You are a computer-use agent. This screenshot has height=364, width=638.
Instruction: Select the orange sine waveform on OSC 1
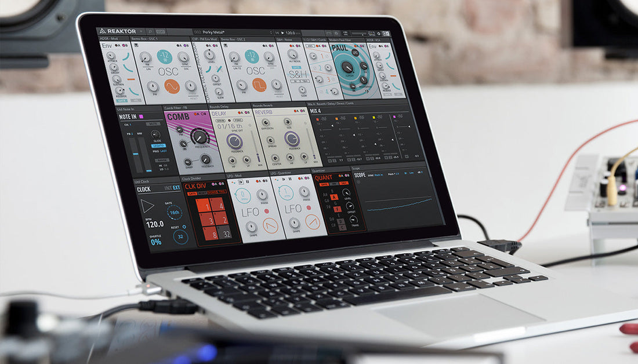coord(172,86)
